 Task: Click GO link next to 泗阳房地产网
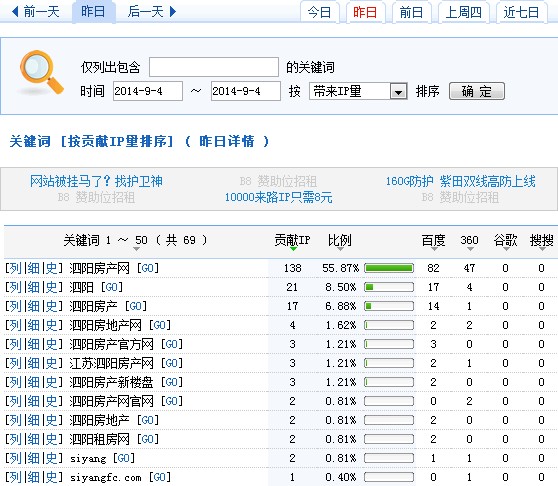point(159,325)
